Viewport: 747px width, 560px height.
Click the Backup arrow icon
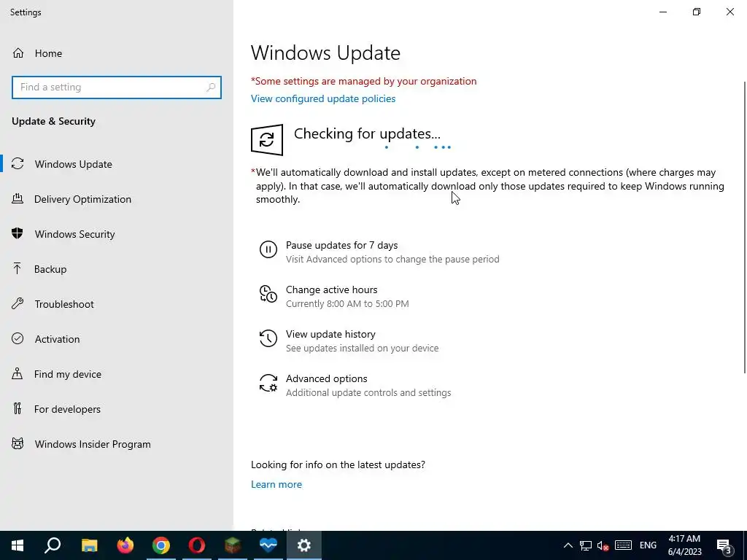(x=18, y=268)
